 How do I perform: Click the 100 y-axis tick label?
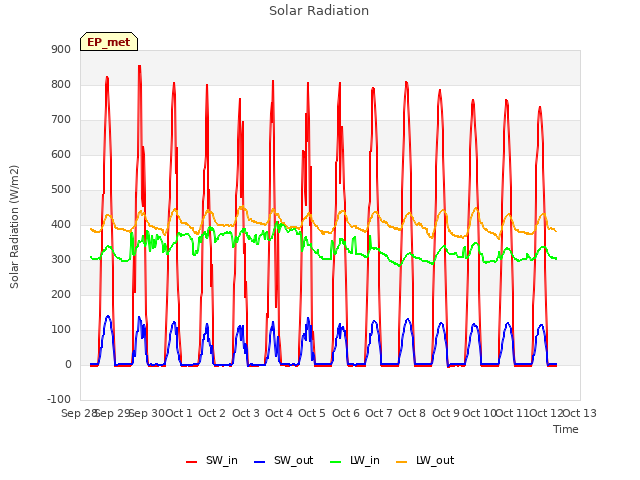pyautogui.click(x=61, y=330)
